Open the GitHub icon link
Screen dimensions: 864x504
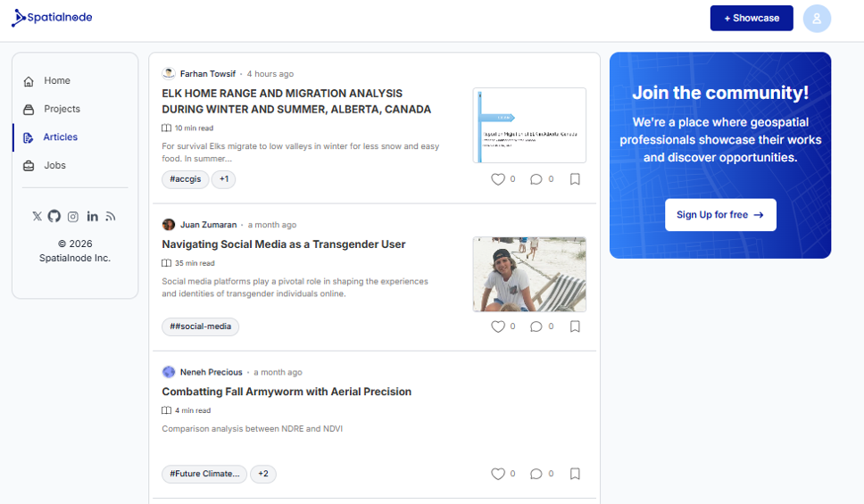(54, 217)
